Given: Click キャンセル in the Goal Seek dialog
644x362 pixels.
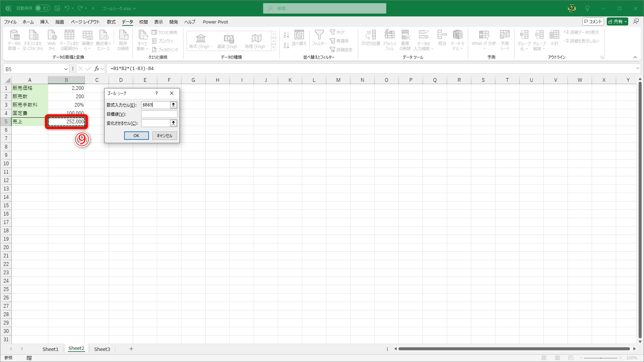Looking at the screenshot, I should point(164,135).
